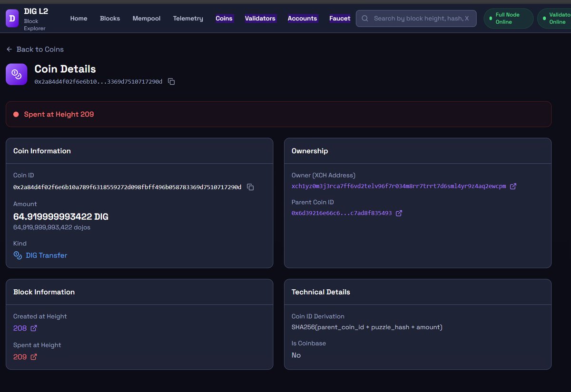Select the full Coin ID hash text

tap(128, 187)
